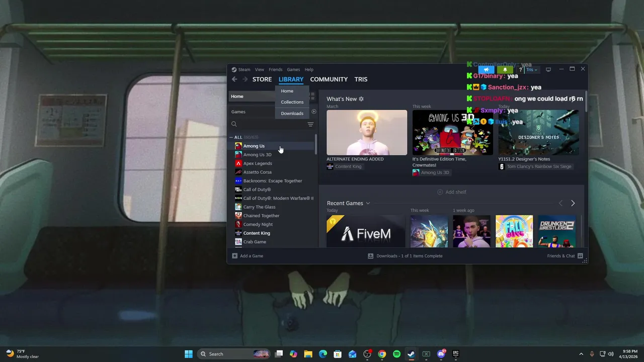Open the Friends menu
The image size is (644, 362).
pyautogui.click(x=275, y=69)
